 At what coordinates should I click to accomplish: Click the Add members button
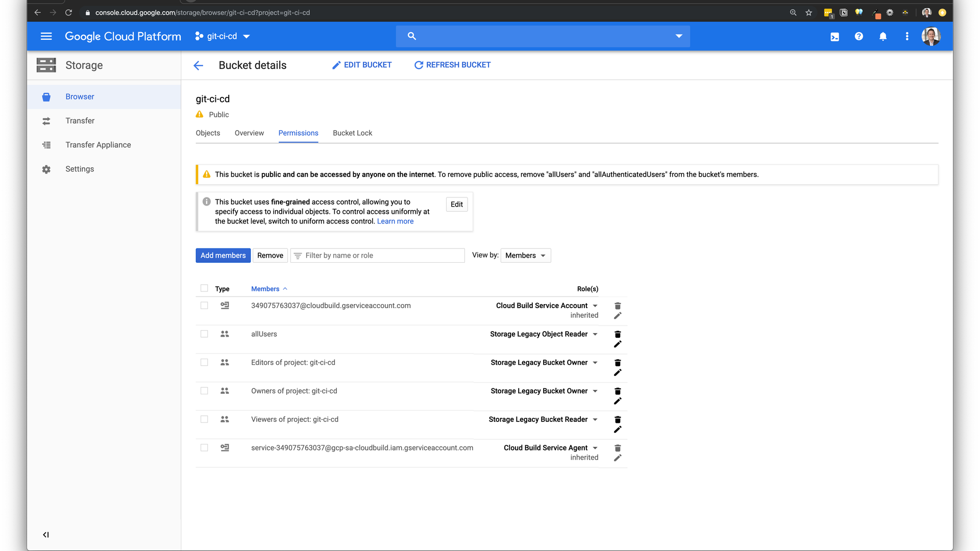point(223,256)
